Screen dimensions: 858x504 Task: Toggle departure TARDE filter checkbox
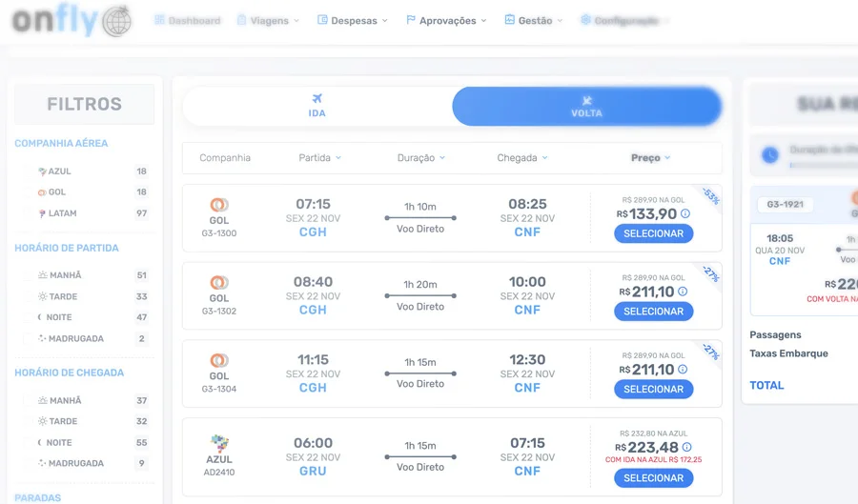pos(28,296)
